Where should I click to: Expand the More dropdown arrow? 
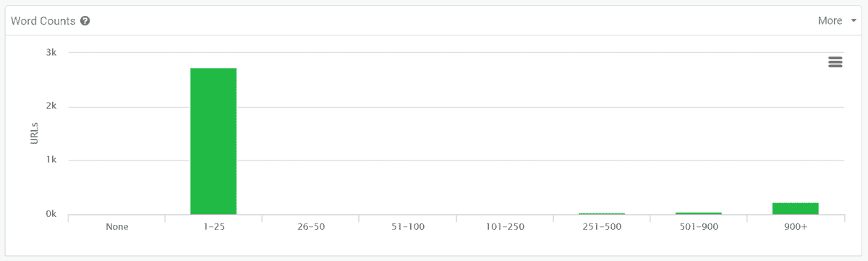pos(854,21)
